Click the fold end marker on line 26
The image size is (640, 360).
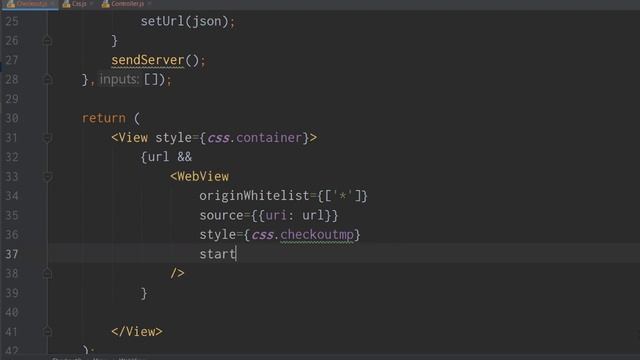[47, 41]
